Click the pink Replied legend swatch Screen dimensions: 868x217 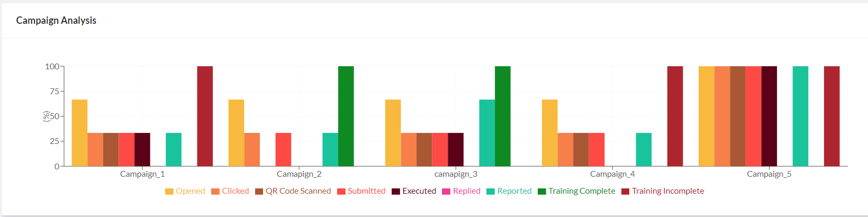tap(446, 192)
